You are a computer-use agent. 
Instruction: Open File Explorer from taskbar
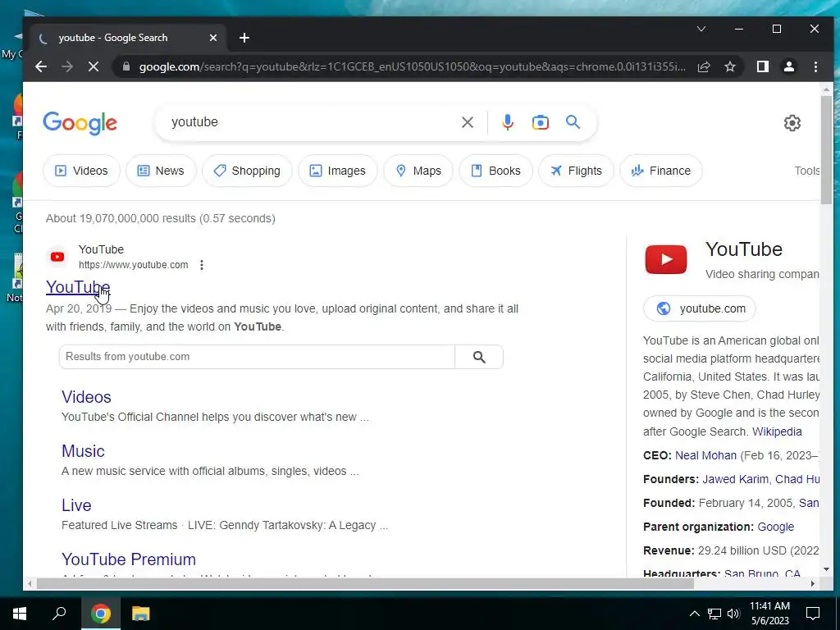coord(140,614)
